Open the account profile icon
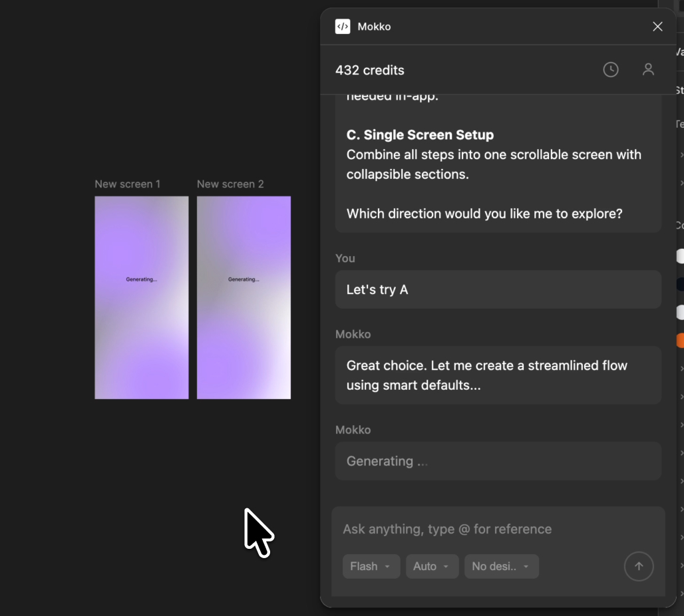 649,69
